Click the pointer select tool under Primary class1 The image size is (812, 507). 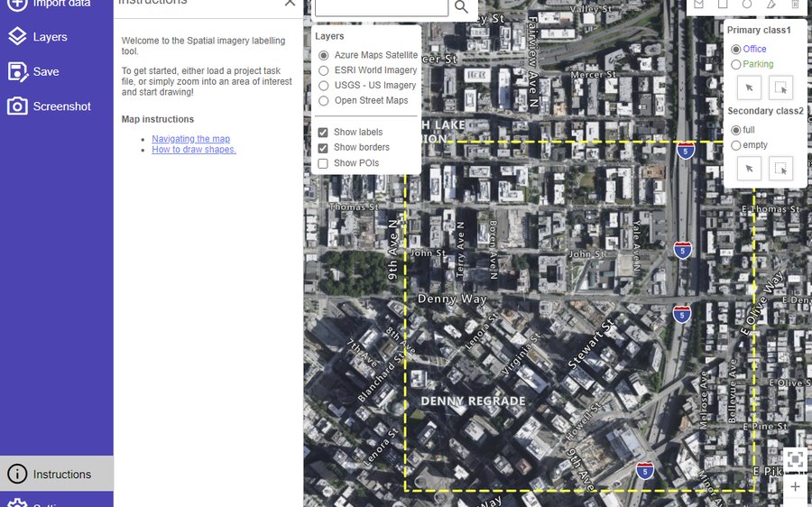click(749, 88)
